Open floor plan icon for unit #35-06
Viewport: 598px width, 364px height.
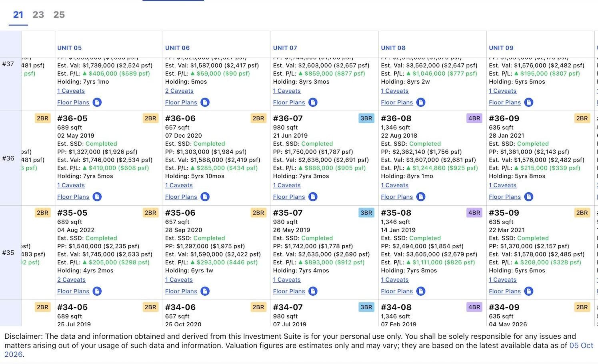tap(205, 291)
